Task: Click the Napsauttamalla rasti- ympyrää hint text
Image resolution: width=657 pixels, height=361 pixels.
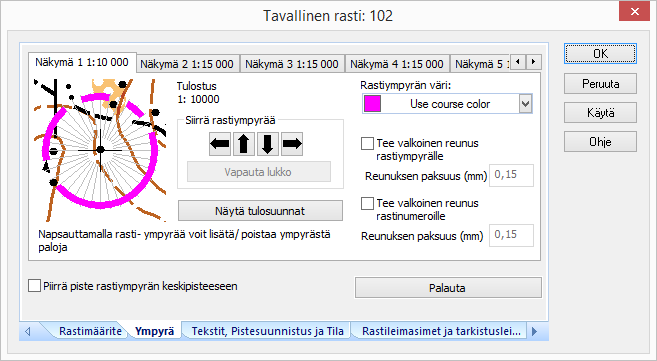Action: point(184,240)
